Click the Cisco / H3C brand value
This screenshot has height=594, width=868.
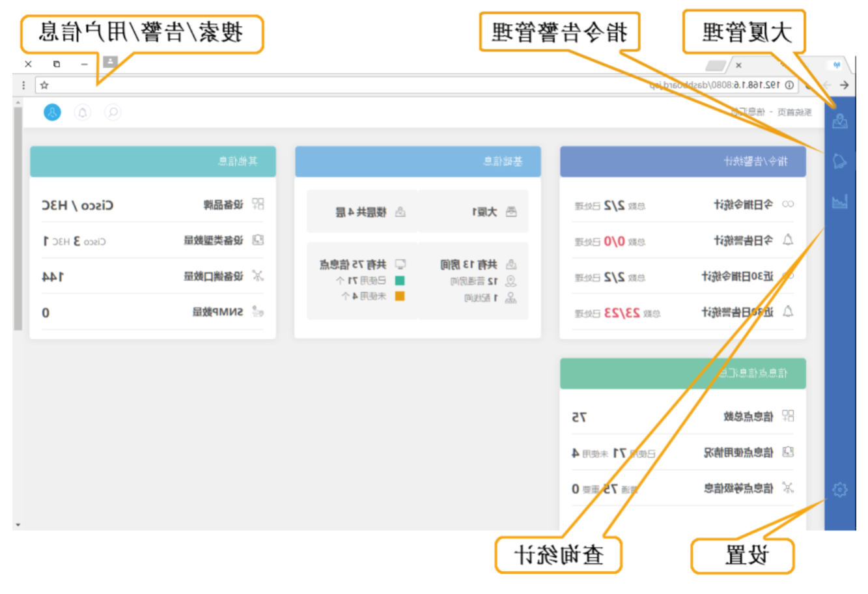(77, 205)
